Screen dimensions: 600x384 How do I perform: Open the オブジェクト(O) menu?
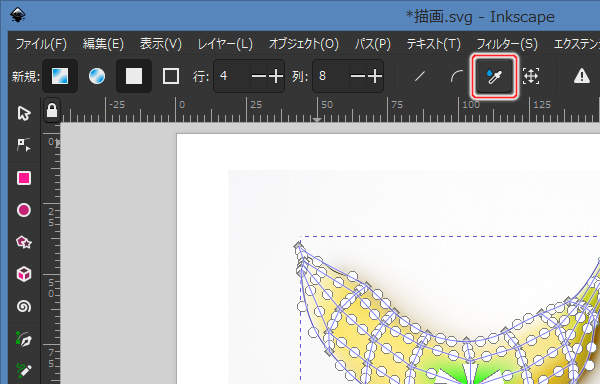[x=304, y=44]
